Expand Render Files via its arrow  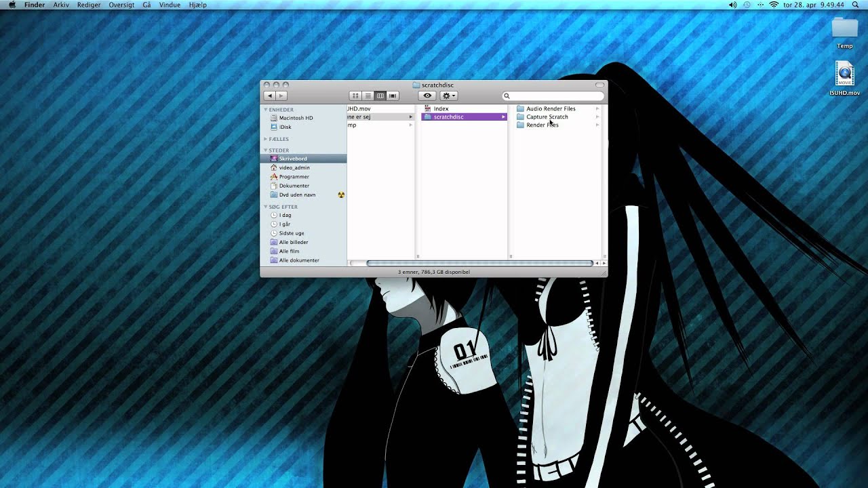pyautogui.click(x=597, y=125)
